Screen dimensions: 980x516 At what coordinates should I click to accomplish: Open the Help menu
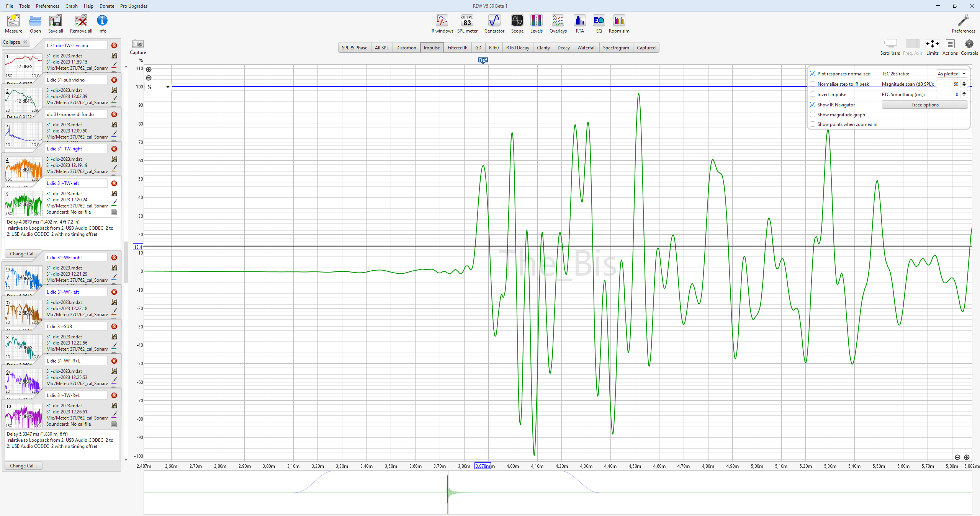[88, 6]
